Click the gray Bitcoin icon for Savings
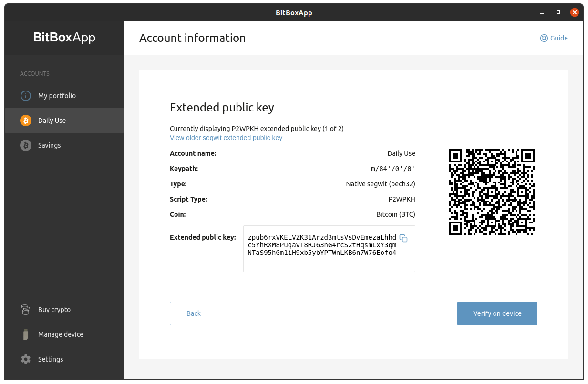The height and width of the screenshot is (384, 588). (26, 145)
